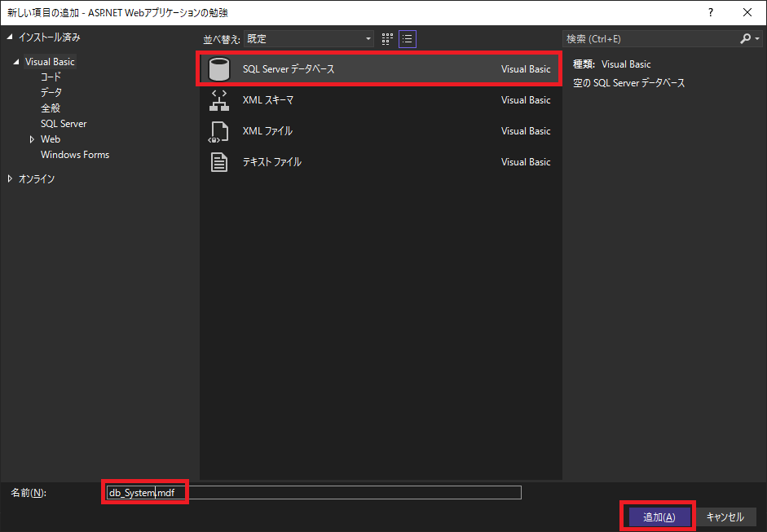Select the オンライン category label
The height and width of the screenshot is (532, 767).
[x=37, y=179]
